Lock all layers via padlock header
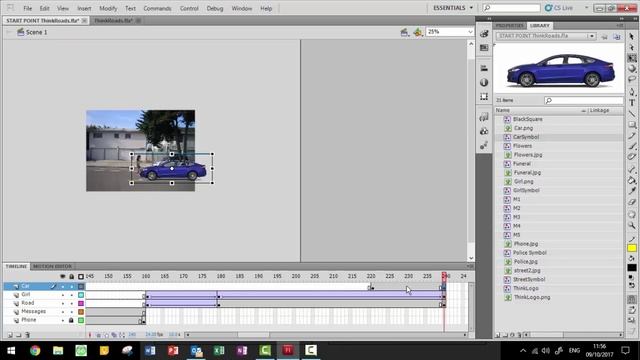Image resolution: width=640 pixels, height=360 pixels. [71, 277]
